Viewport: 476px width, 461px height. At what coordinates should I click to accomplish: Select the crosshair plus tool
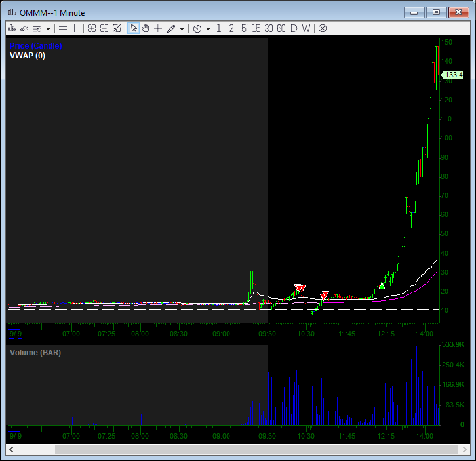[158, 29]
